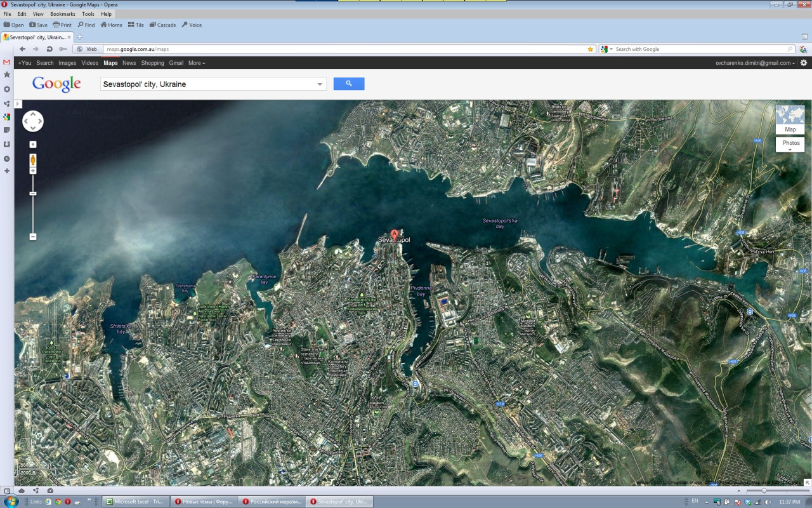Screen dimensions: 812x508
Task: Click the Search with Google input field
Action: click(x=698, y=49)
